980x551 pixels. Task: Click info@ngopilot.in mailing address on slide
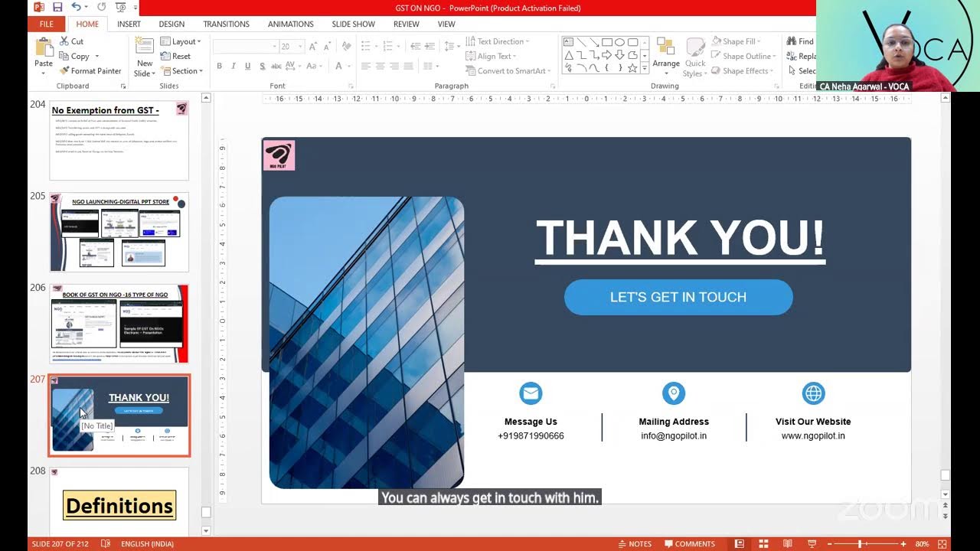click(674, 436)
